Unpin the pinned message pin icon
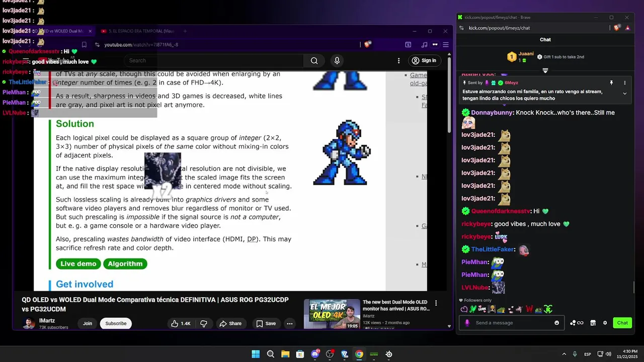Viewport: 644px width, 362px height. pyautogui.click(x=612, y=83)
